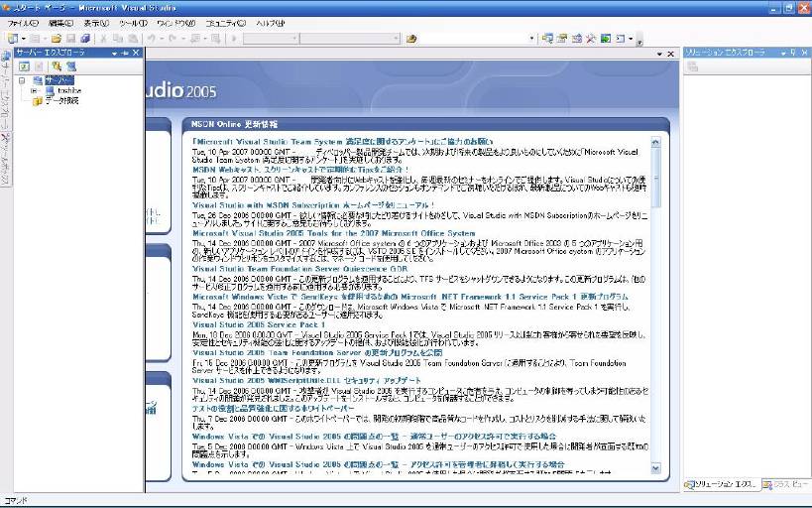Click the Toolbox hammer-and-wrench icon

click(591, 39)
